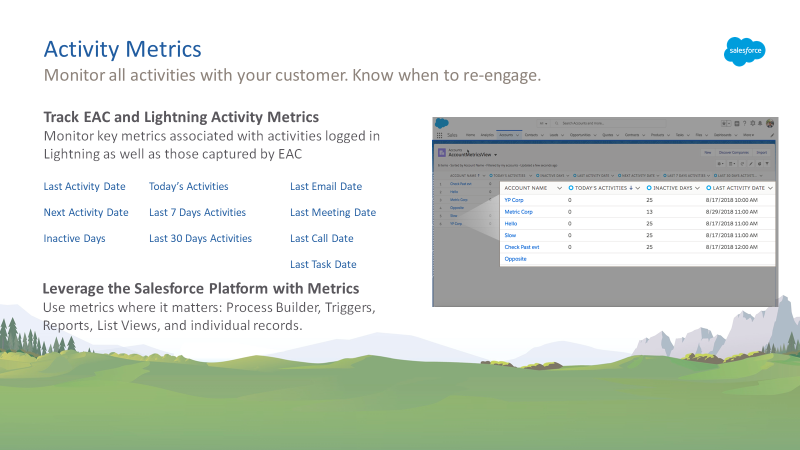
Task: Open the Display As table icon
Action: (732, 164)
